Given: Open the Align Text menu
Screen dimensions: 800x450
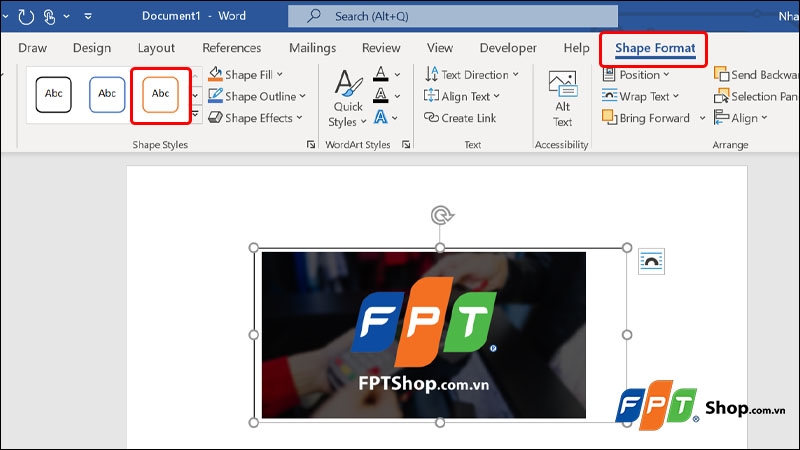Looking at the screenshot, I should (x=462, y=96).
